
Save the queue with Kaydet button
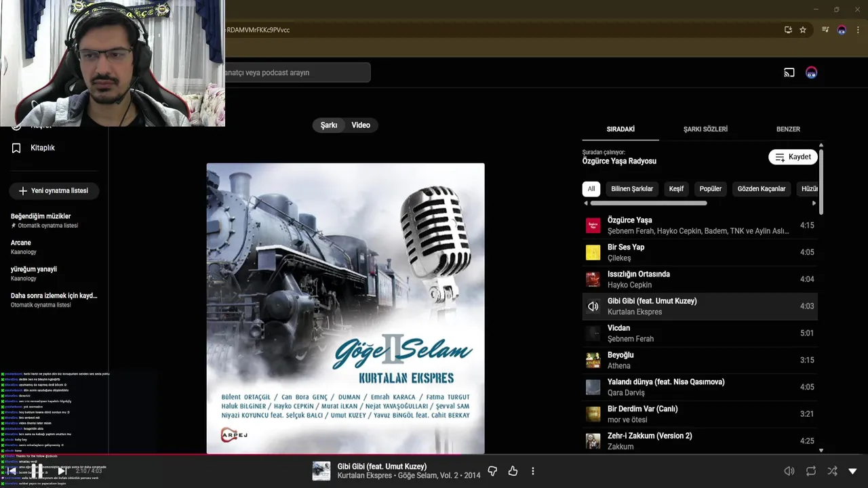pos(793,157)
